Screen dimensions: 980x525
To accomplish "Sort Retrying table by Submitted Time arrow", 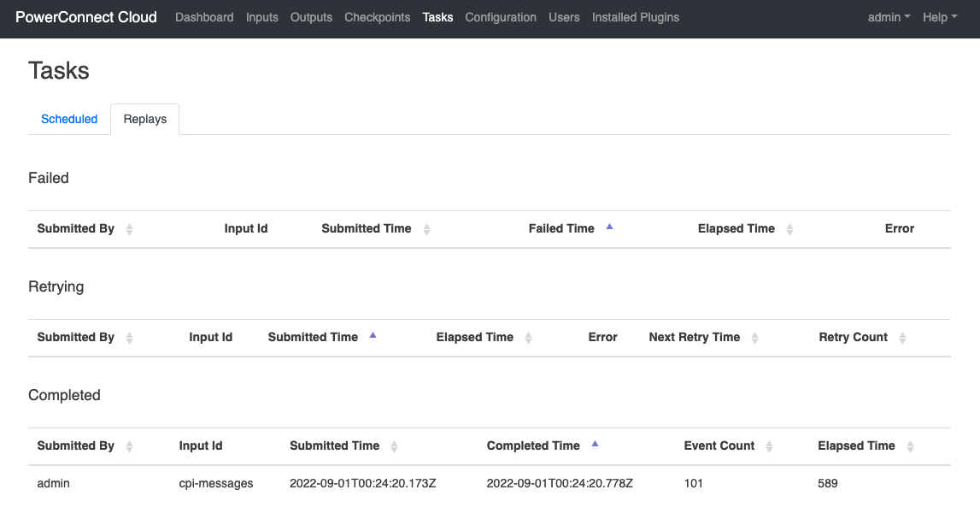I will click(x=373, y=336).
